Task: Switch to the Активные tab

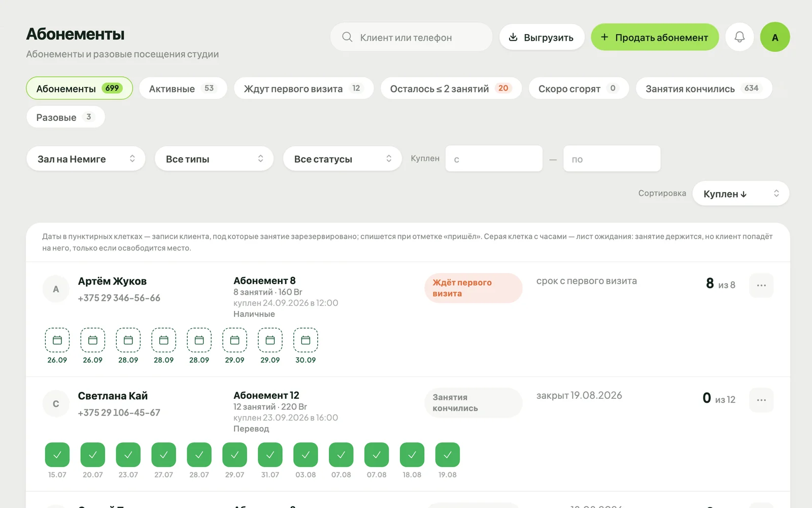Action: click(183, 88)
